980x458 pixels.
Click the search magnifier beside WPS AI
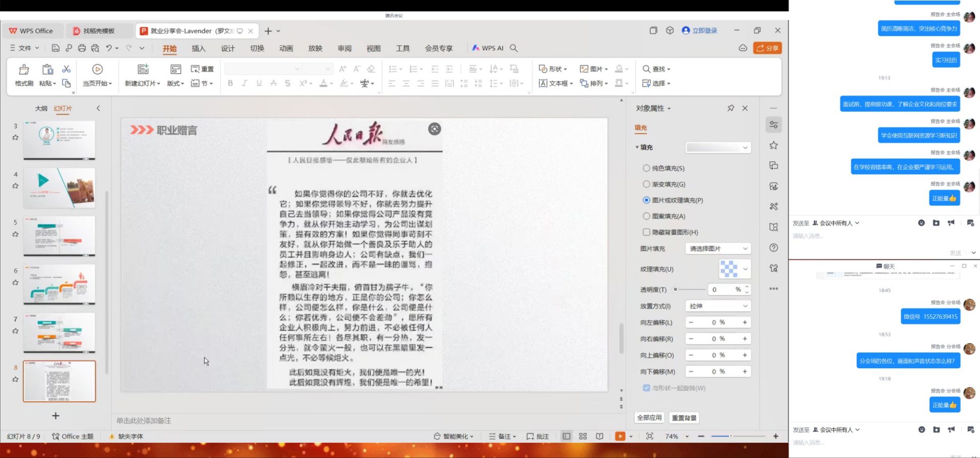click(x=514, y=48)
